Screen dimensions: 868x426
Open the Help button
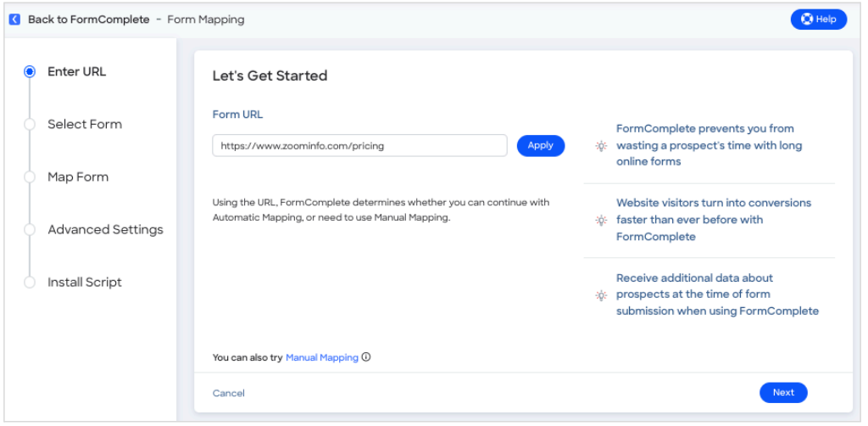tap(819, 20)
